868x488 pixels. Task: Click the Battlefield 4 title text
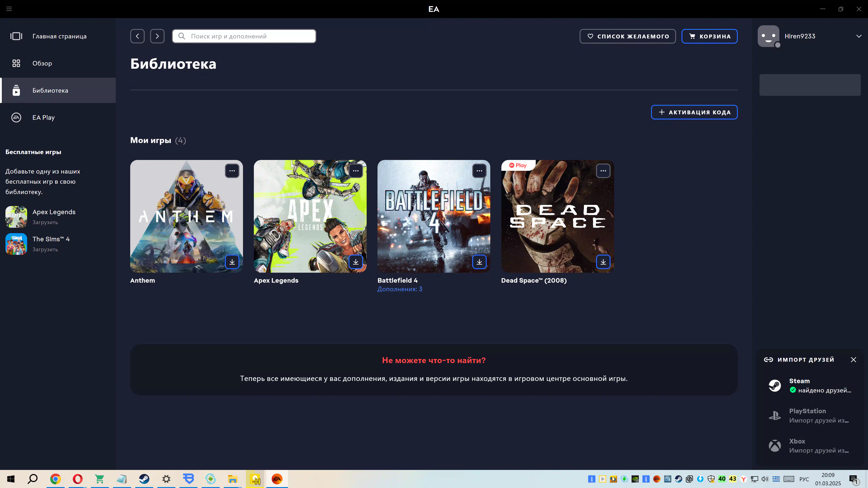click(398, 280)
